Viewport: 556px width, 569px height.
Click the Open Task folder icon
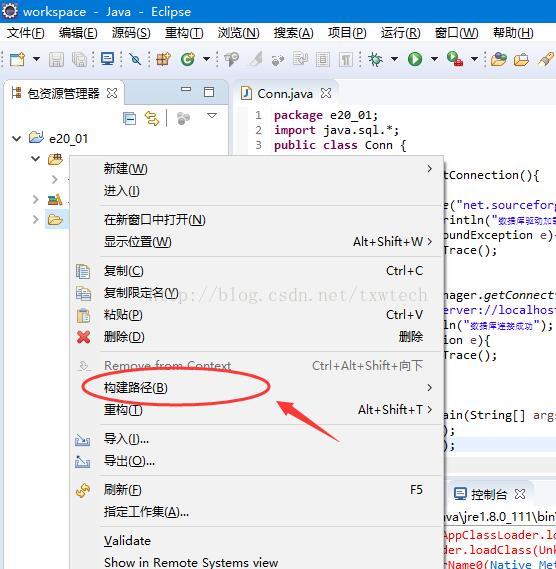[x=498, y=59]
